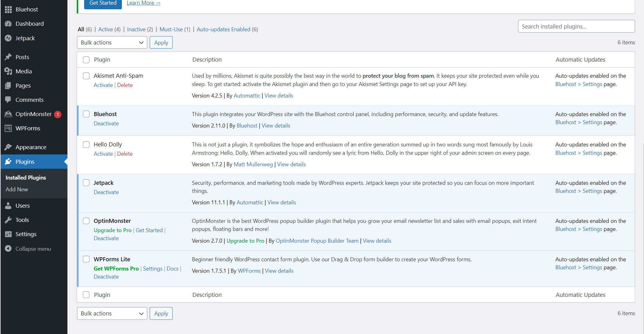The image size is (644, 334).
Task: Click the Settings sliders icon in sidebar
Action: click(x=8, y=234)
